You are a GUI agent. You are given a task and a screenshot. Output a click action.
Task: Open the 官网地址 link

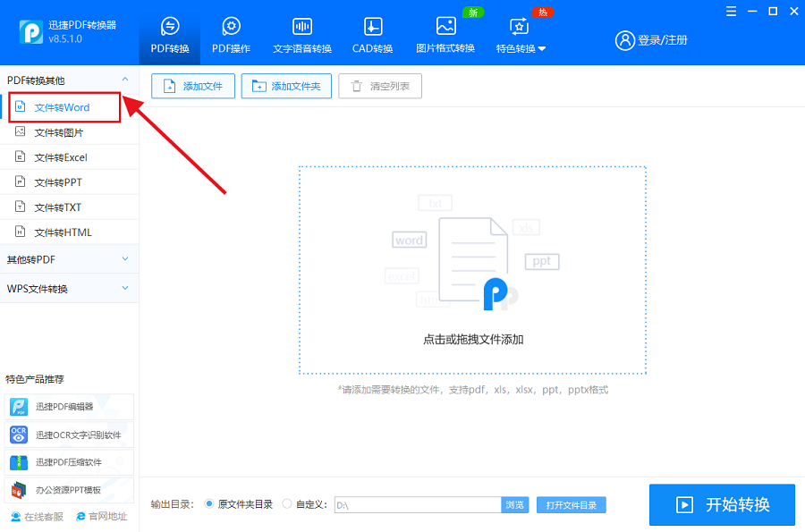(101, 517)
